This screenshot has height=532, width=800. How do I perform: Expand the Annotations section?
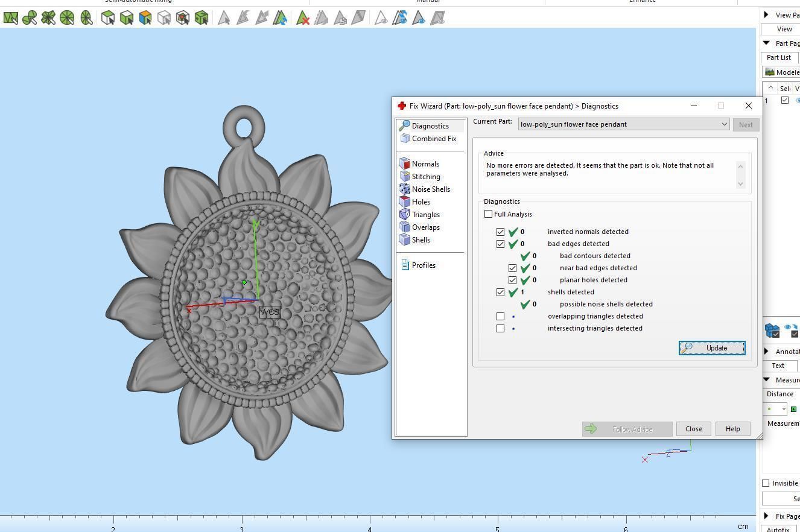coord(766,351)
